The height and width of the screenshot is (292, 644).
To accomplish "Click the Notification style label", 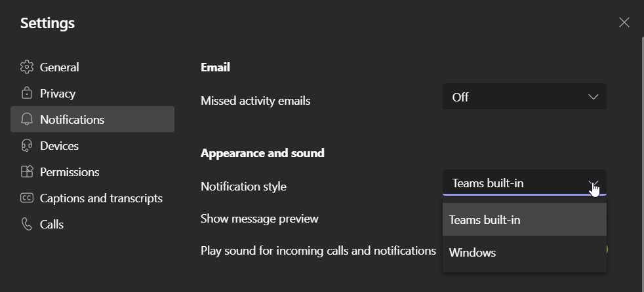I will [243, 186].
